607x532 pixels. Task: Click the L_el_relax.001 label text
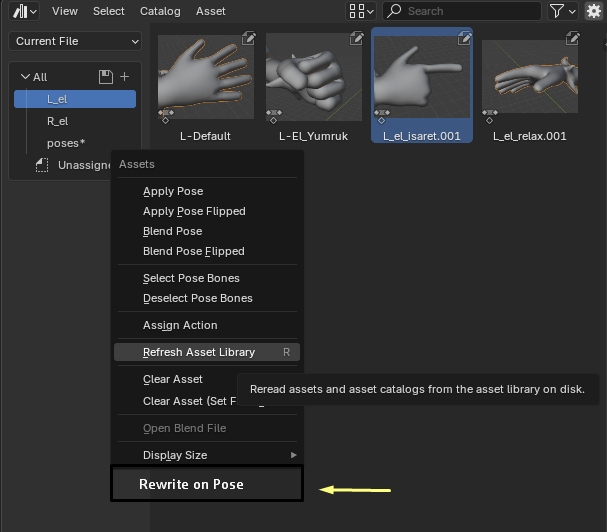[530, 136]
